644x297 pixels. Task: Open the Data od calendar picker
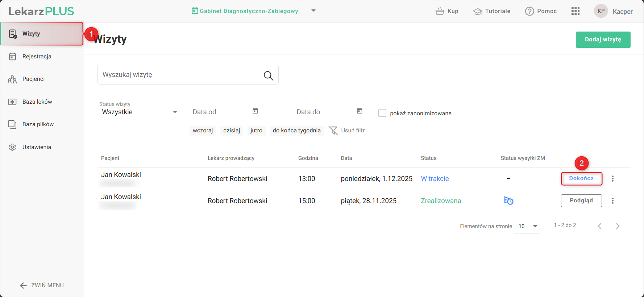(x=255, y=111)
